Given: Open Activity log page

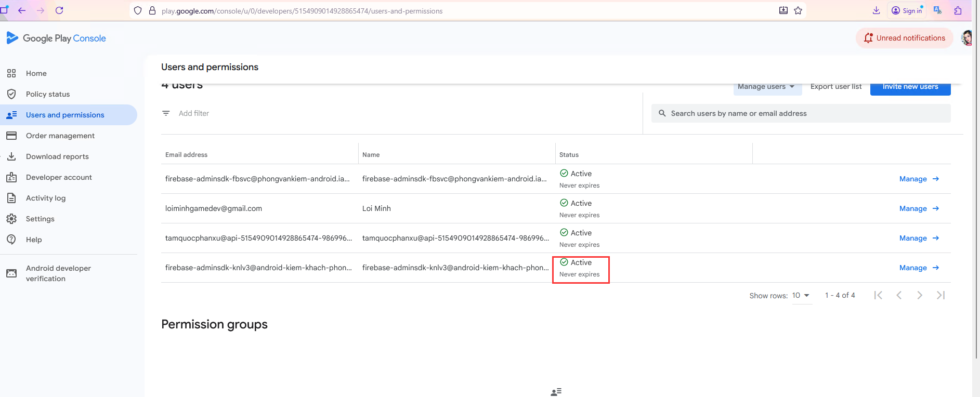Looking at the screenshot, I should 46,198.
